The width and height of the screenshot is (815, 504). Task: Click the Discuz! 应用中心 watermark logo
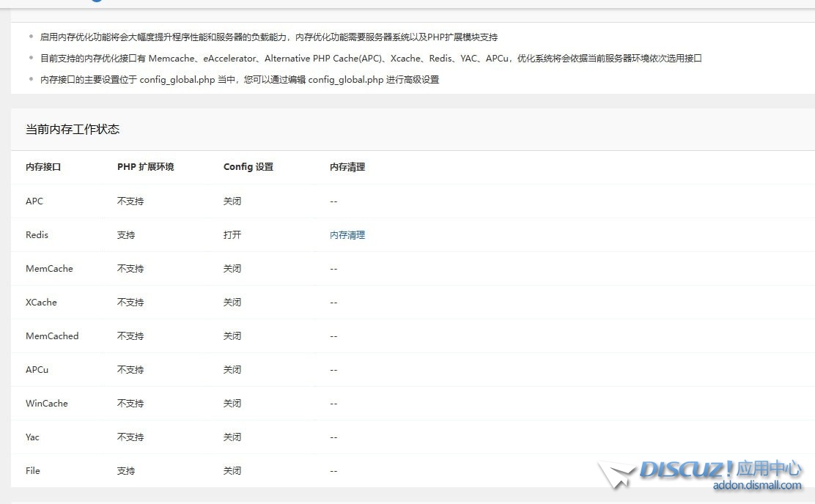pyautogui.click(x=720, y=469)
